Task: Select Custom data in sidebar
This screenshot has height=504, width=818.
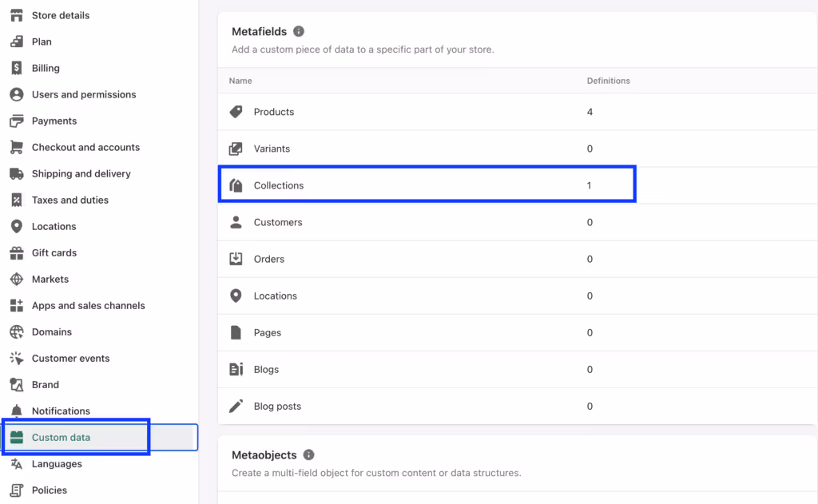Action: click(x=99, y=437)
